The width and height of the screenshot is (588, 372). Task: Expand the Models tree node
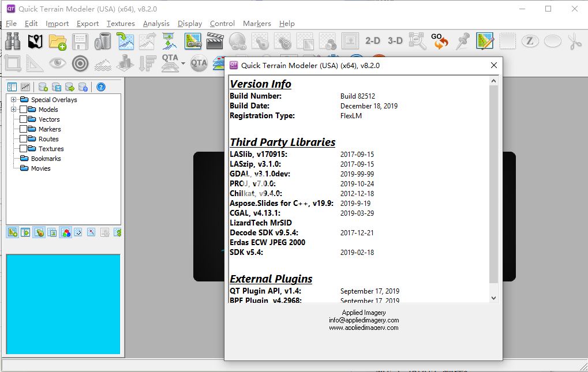(x=13, y=109)
